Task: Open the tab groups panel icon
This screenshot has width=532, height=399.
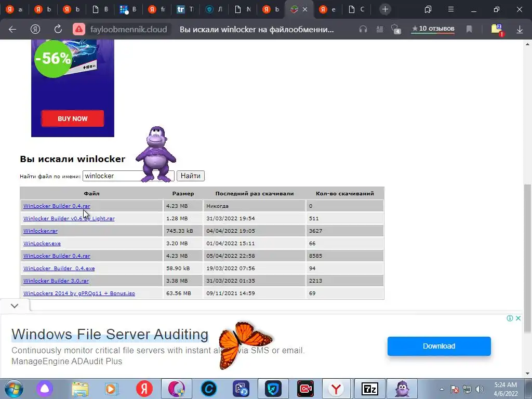Action: [x=428, y=9]
